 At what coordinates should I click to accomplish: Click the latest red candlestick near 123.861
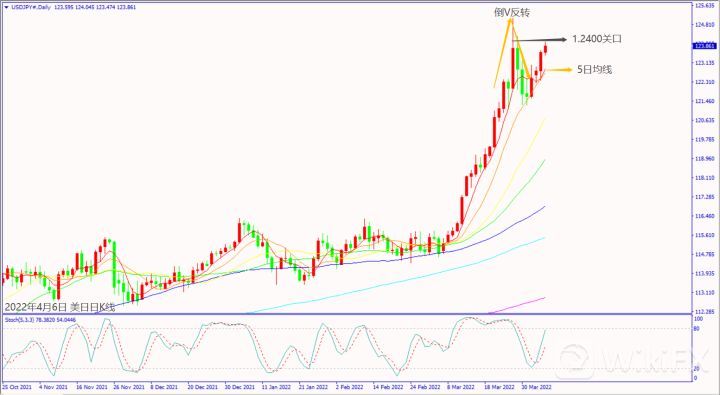point(546,48)
